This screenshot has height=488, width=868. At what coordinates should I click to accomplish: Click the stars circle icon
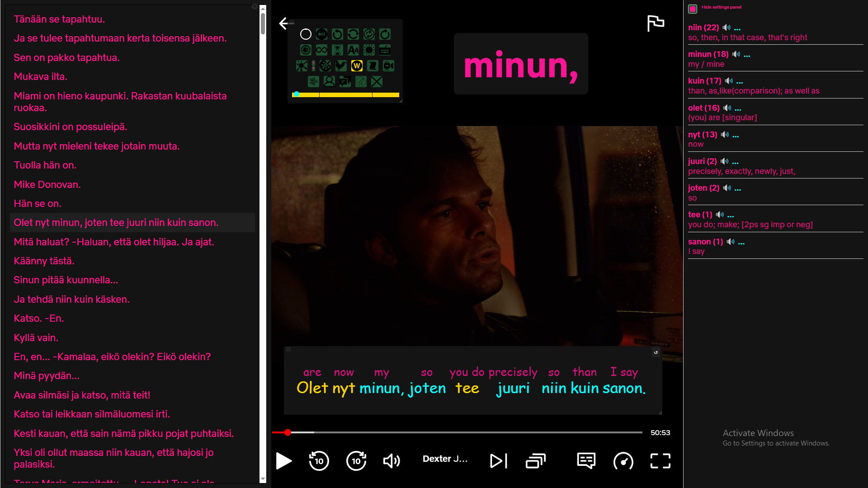click(361, 81)
